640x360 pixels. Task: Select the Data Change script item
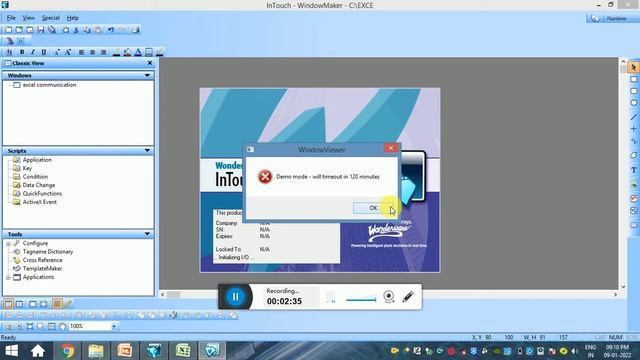39,185
